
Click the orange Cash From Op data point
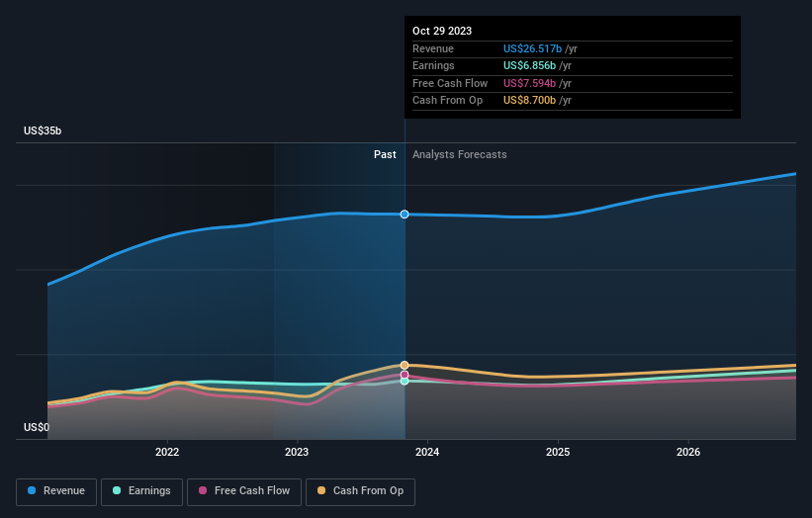click(405, 366)
